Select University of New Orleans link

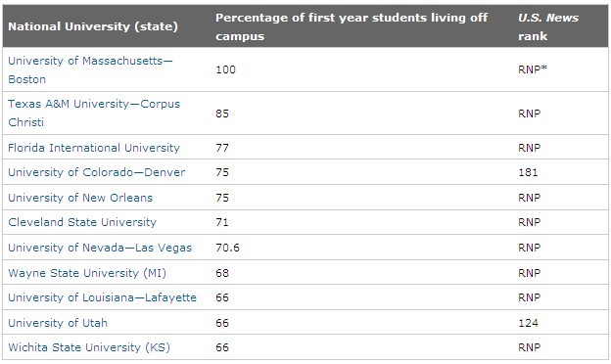click(x=80, y=198)
